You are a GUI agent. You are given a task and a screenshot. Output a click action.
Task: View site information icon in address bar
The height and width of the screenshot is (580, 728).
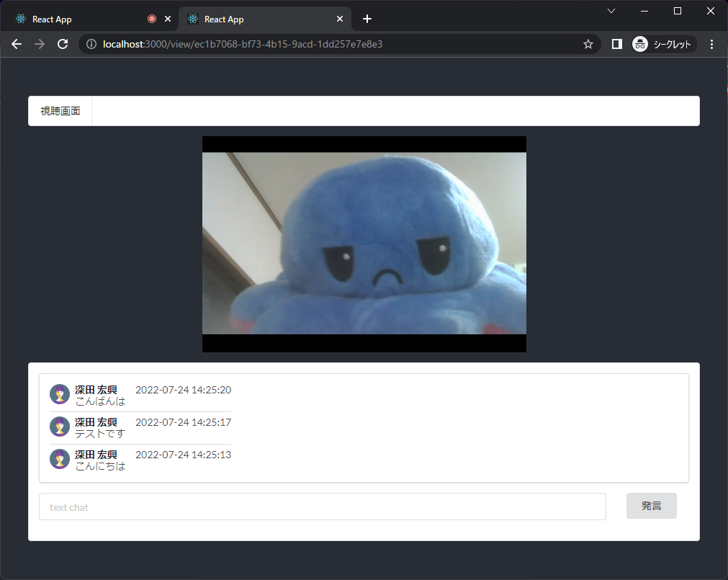[x=91, y=44]
